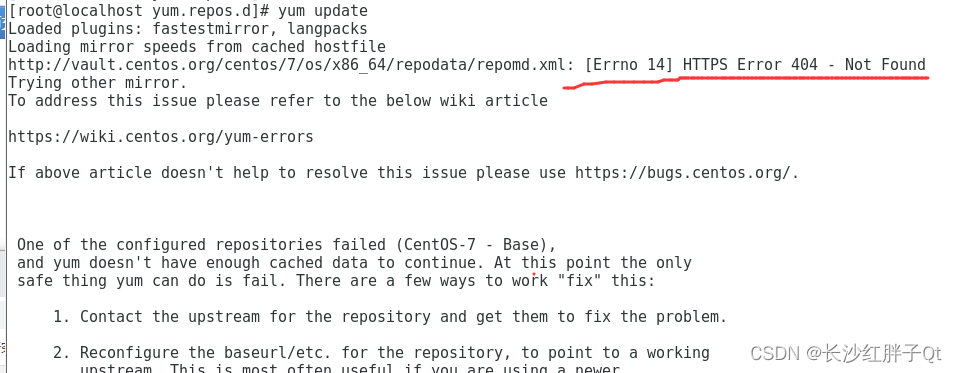Click list item 1 "Contact the upstream"

click(x=390, y=317)
